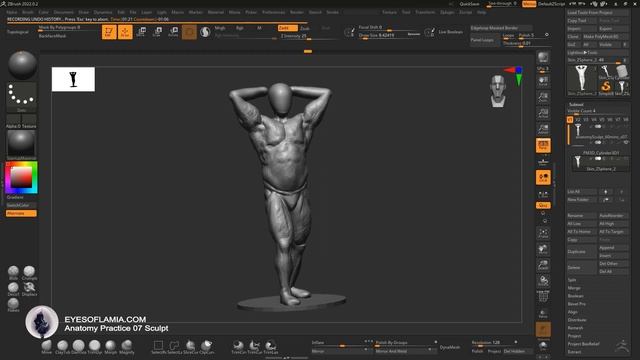This screenshot has width=640, height=360.
Task: Click Load Tools From Project
Action: 598,13
